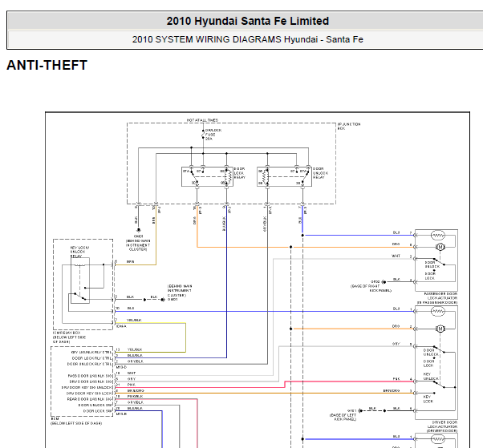Select the DOOR UNLOCK SW row in BCM

pos(95,405)
